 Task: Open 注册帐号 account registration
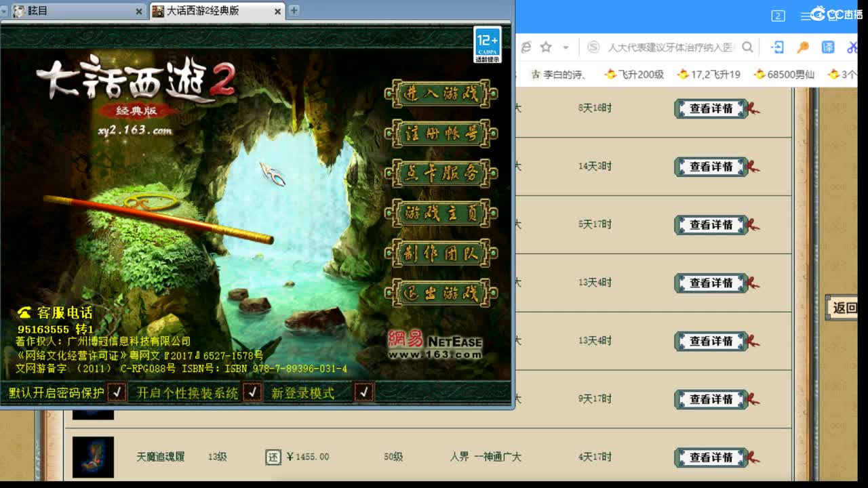441,134
